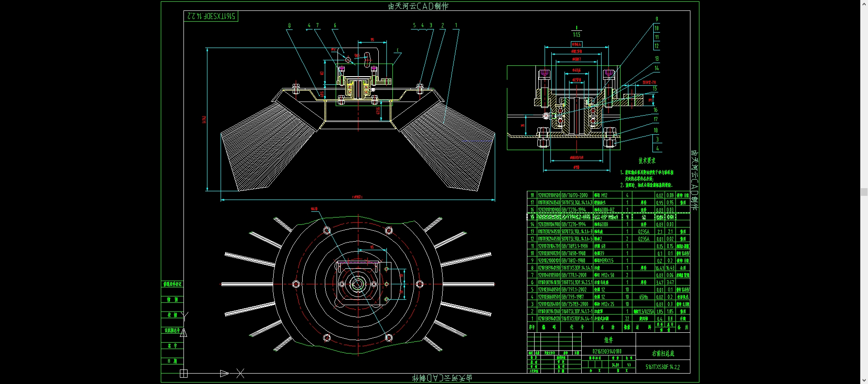Select the center hub of the bottom plan view
The width and height of the screenshot is (868, 384).
tap(357, 284)
